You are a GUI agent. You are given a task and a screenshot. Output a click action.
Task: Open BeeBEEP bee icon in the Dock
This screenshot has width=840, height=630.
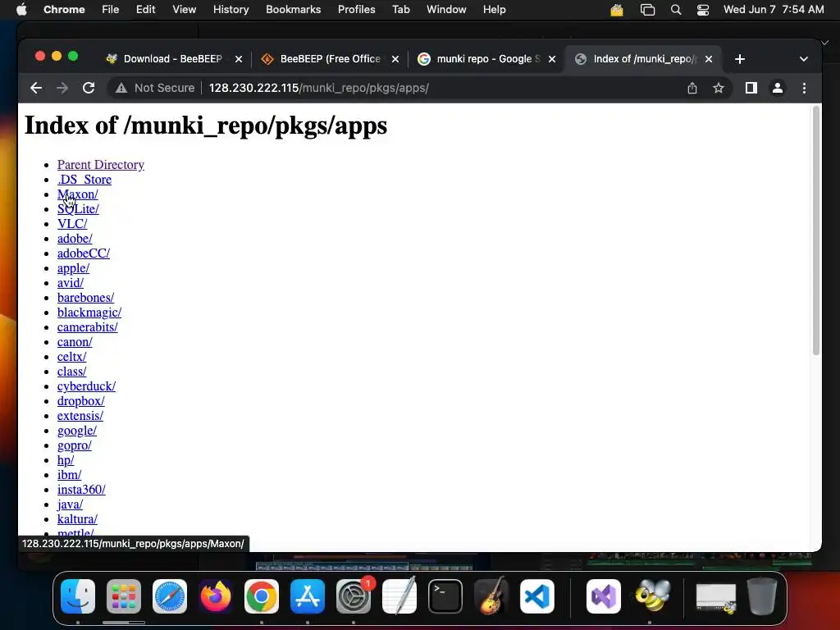coord(652,596)
